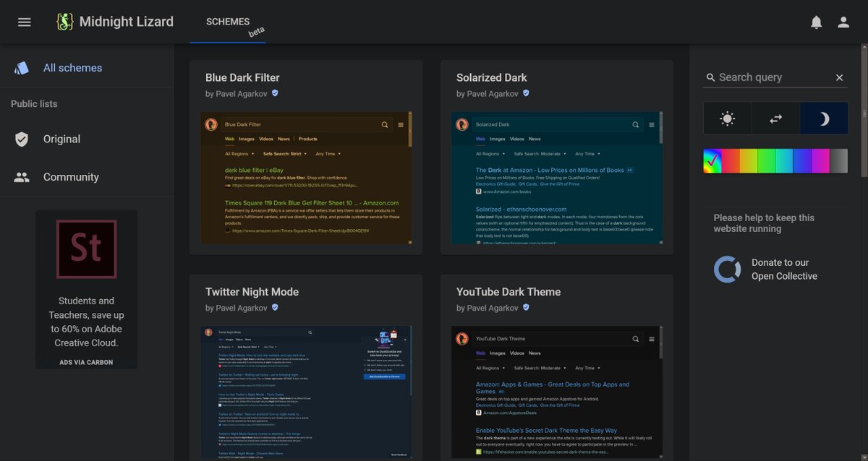Image resolution: width=868 pixels, height=461 pixels.
Task: Click verified badge on Twitter Night Mode author
Action: [275, 308]
